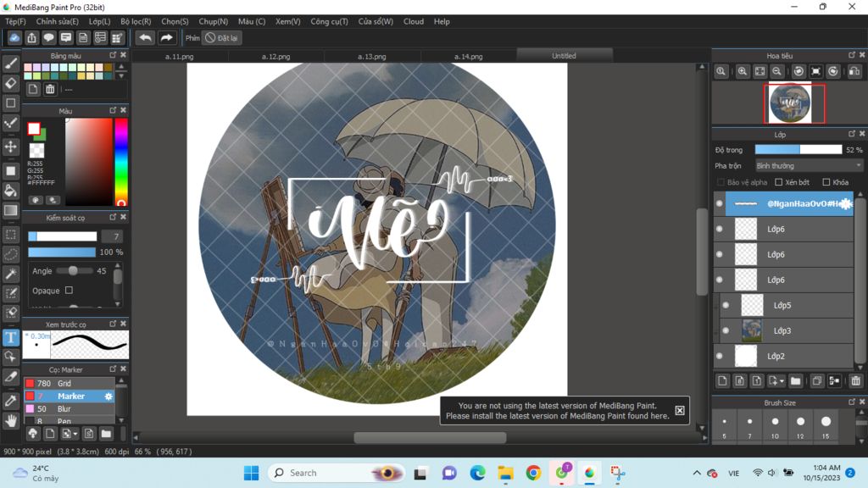
Task: Select the Lasso tool
Action: [10, 254]
